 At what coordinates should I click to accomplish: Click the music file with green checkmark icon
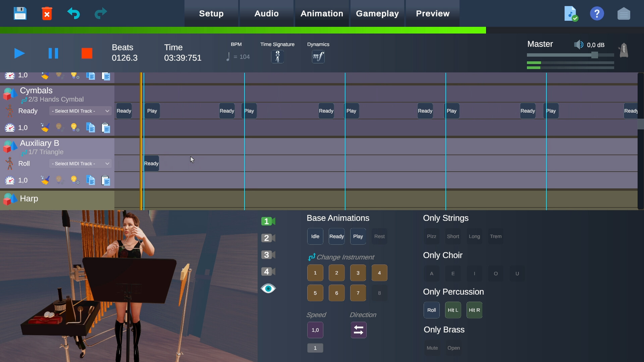571,13
